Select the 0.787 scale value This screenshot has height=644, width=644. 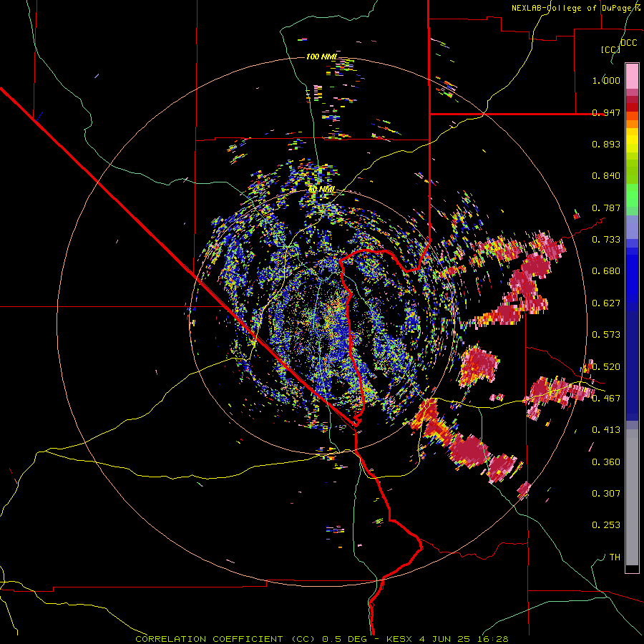tap(606, 208)
